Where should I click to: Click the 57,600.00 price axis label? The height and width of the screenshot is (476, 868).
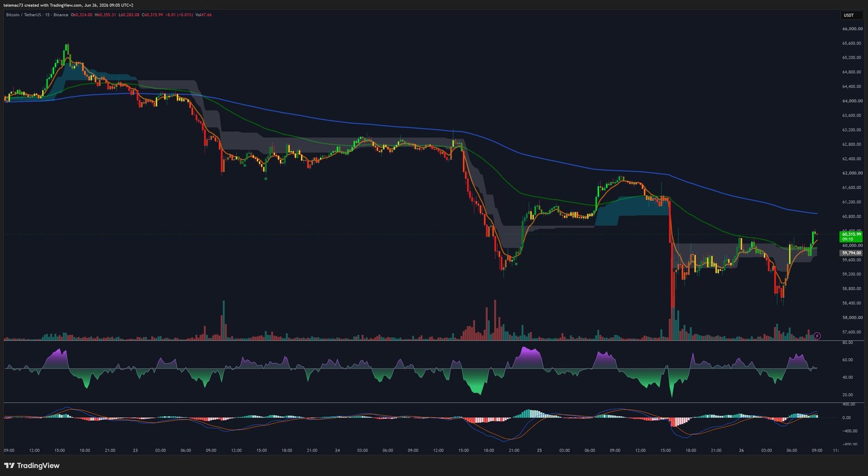click(x=852, y=332)
